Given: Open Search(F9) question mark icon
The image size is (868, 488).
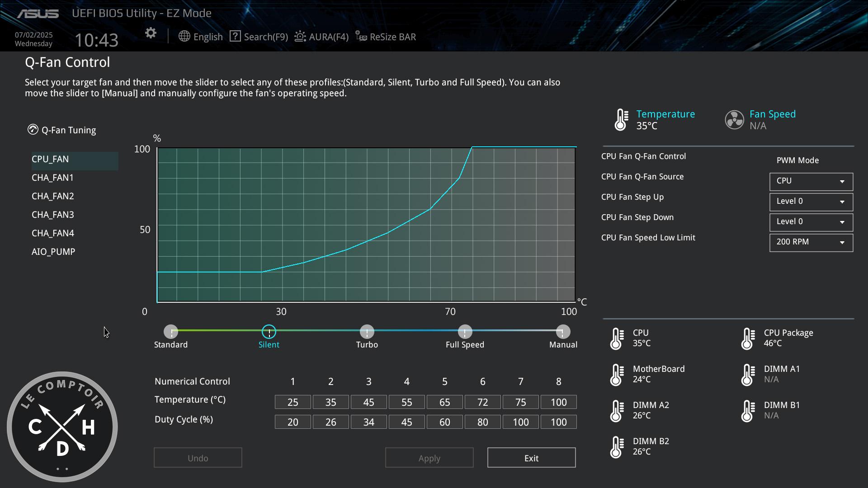Looking at the screenshot, I should (x=235, y=36).
